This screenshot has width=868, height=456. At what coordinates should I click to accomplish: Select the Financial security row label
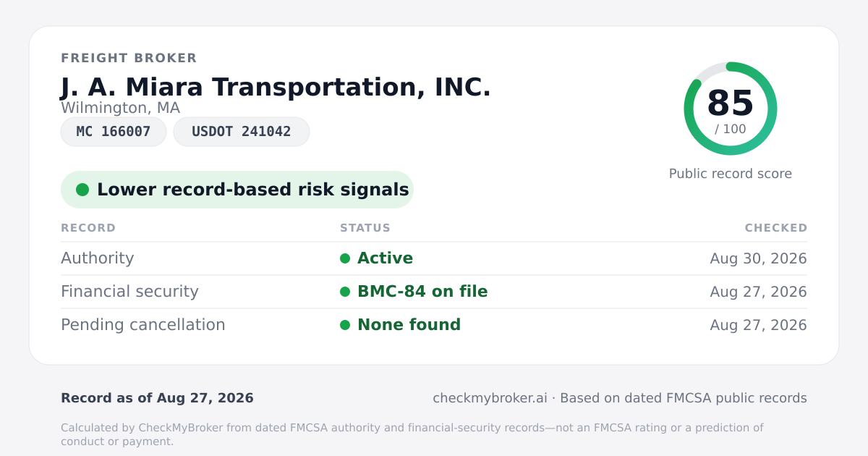(x=129, y=292)
